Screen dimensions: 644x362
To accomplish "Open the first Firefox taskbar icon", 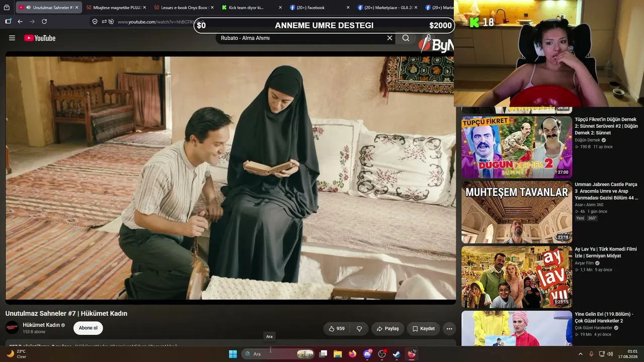I will (352, 354).
